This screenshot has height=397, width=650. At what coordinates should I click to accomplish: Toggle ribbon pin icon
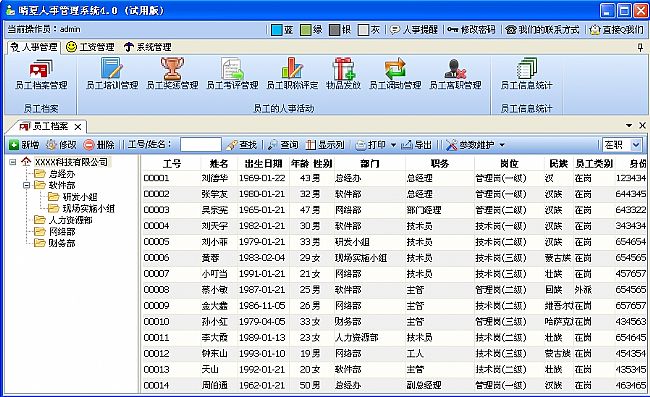pyautogui.click(x=640, y=47)
